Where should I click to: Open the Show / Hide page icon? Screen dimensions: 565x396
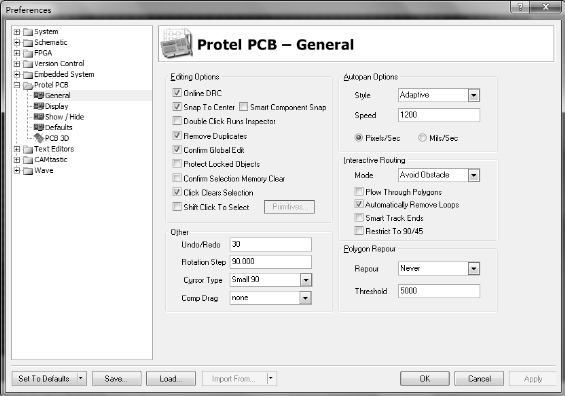(39, 117)
